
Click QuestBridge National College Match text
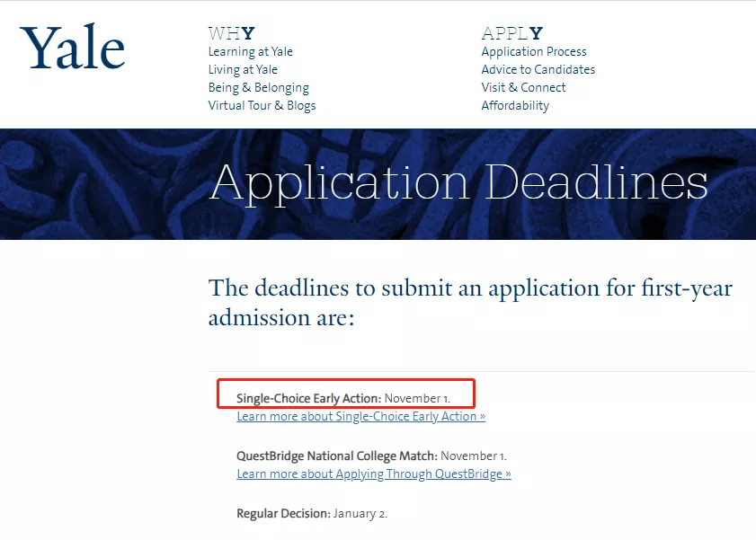[x=337, y=456]
